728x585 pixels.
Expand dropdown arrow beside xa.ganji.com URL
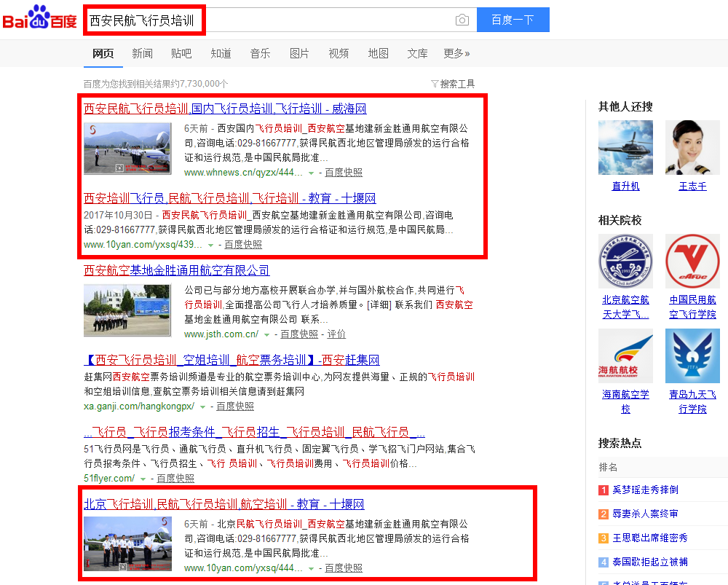click(202, 407)
